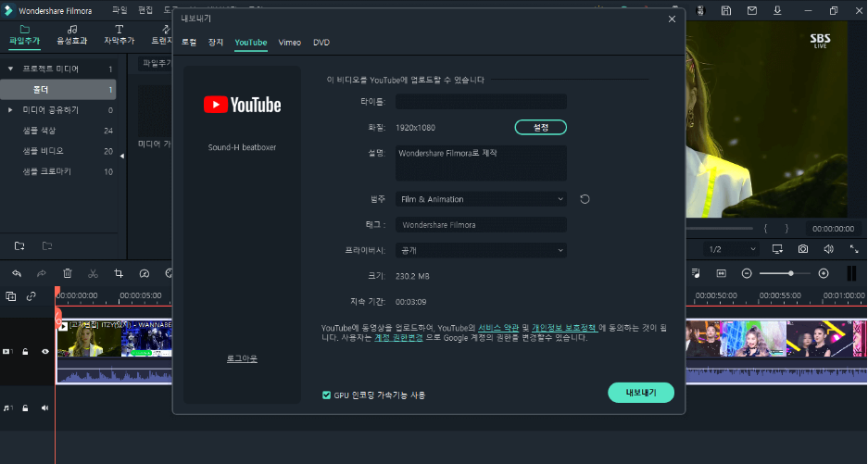Expand the 미디어 공유하기 tree arrow
The height and width of the screenshot is (464, 868).
(10, 110)
